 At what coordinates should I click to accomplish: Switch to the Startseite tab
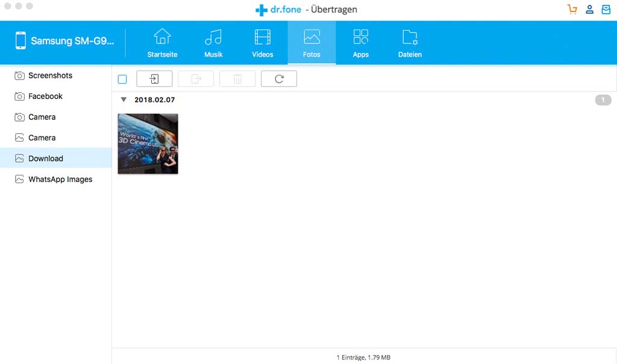(161, 37)
